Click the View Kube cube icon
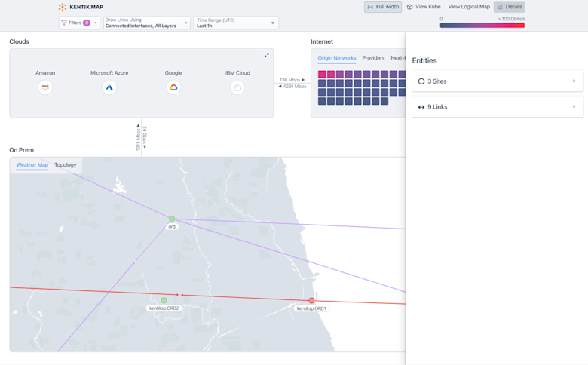 (x=410, y=7)
